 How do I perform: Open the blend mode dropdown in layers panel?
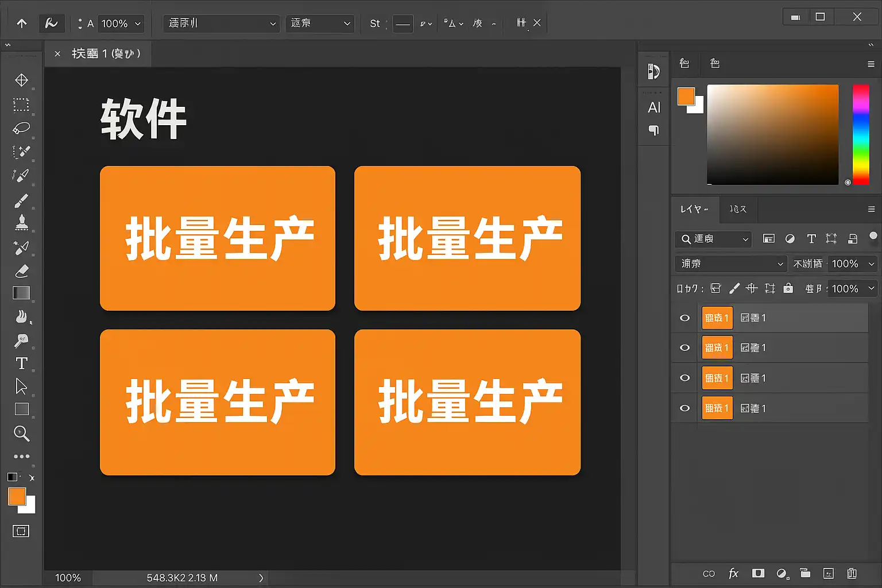click(x=730, y=264)
